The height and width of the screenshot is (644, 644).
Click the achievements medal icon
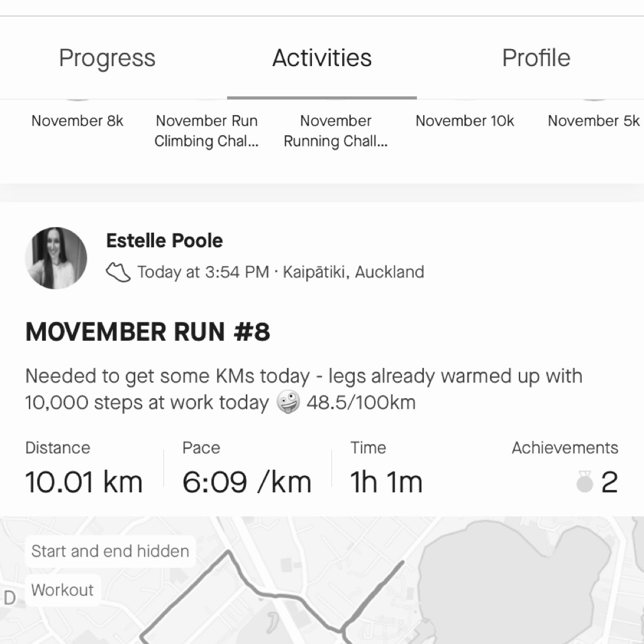click(584, 481)
